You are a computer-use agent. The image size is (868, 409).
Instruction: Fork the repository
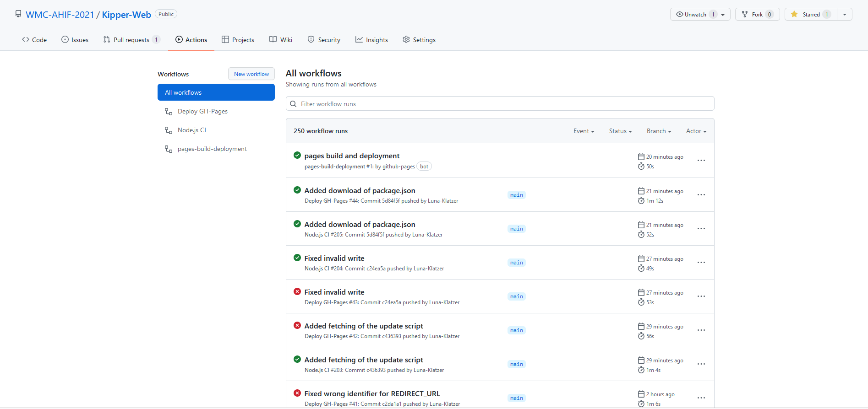[758, 14]
